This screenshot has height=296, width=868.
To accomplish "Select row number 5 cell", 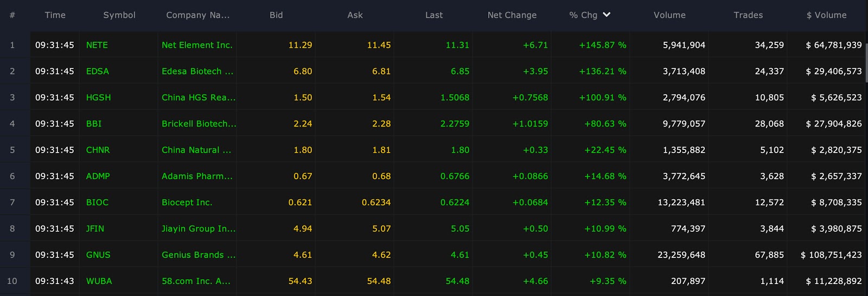I will pyautogui.click(x=12, y=150).
